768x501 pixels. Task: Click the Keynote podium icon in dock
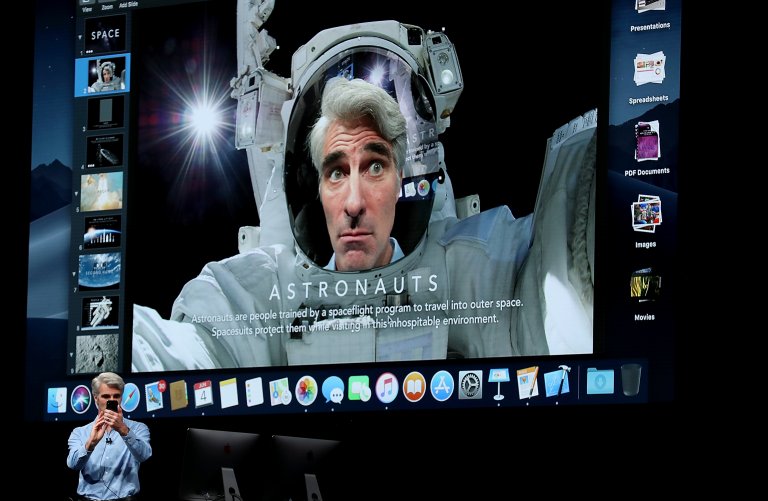click(x=498, y=383)
